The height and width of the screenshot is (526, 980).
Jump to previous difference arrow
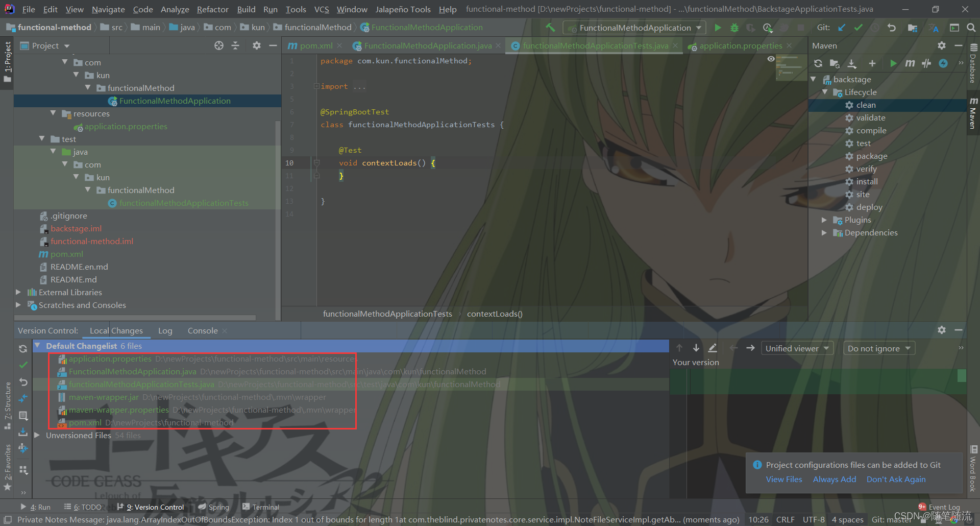[679, 348]
